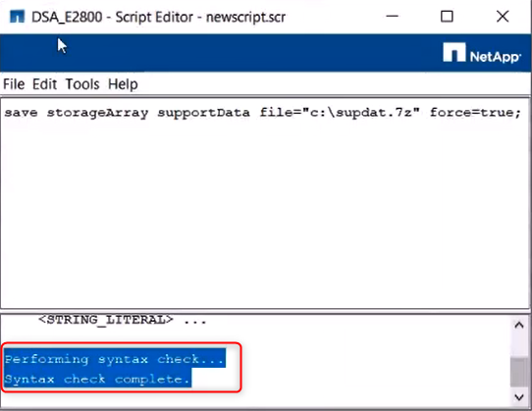532x411 pixels.
Task: Click the '<STRING_LITERAL> ...' output line
Action: click(x=122, y=320)
